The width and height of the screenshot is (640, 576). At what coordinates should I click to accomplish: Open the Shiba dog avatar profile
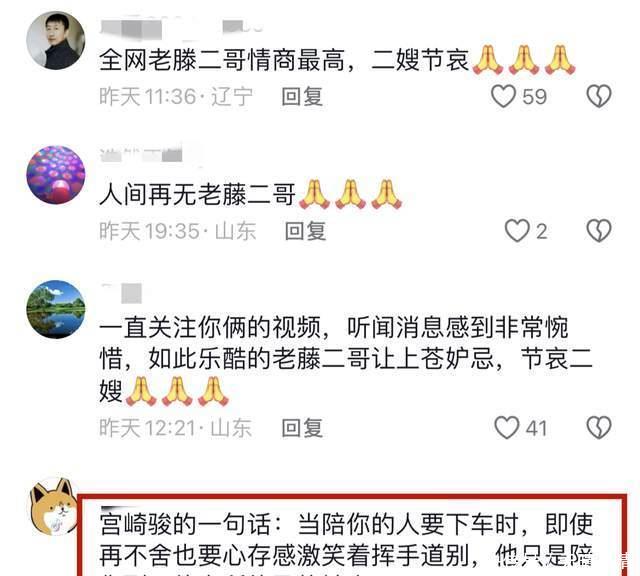pyautogui.click(x=52, y=506)
